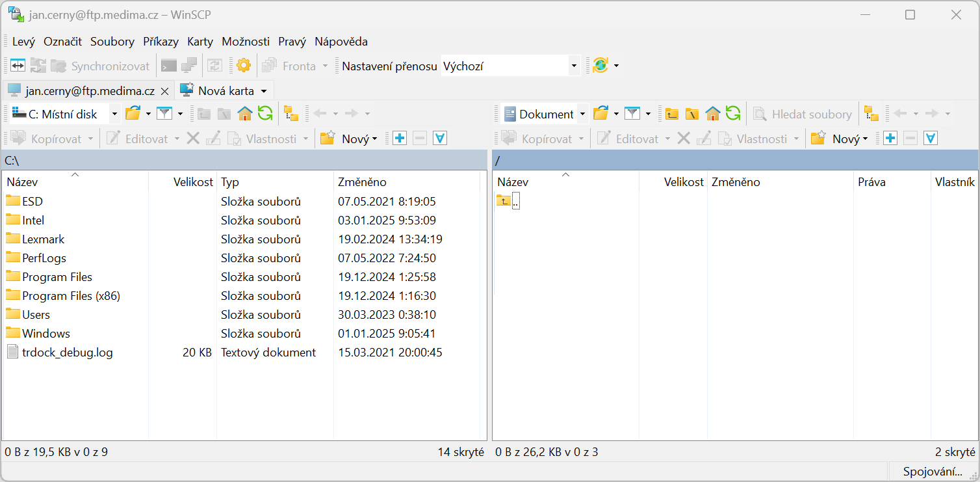Click left panel filter funnel icon
The width and height of the screenshot is (980, 482).
tap(165, 114)
